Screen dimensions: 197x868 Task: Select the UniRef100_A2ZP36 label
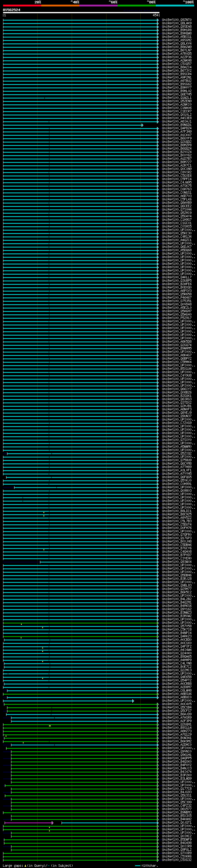[177, 57]
